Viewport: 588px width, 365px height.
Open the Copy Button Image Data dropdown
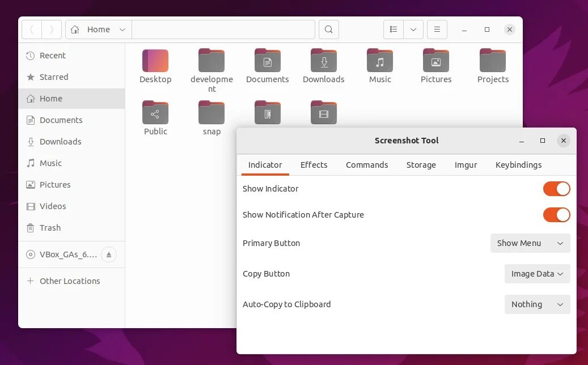(x=538, y=274)
